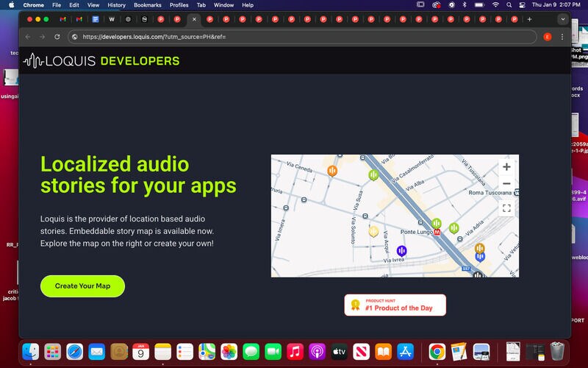Screen dimensions: 588x368
Task: Expand the tab search dropdown
Action: point(562,19)
